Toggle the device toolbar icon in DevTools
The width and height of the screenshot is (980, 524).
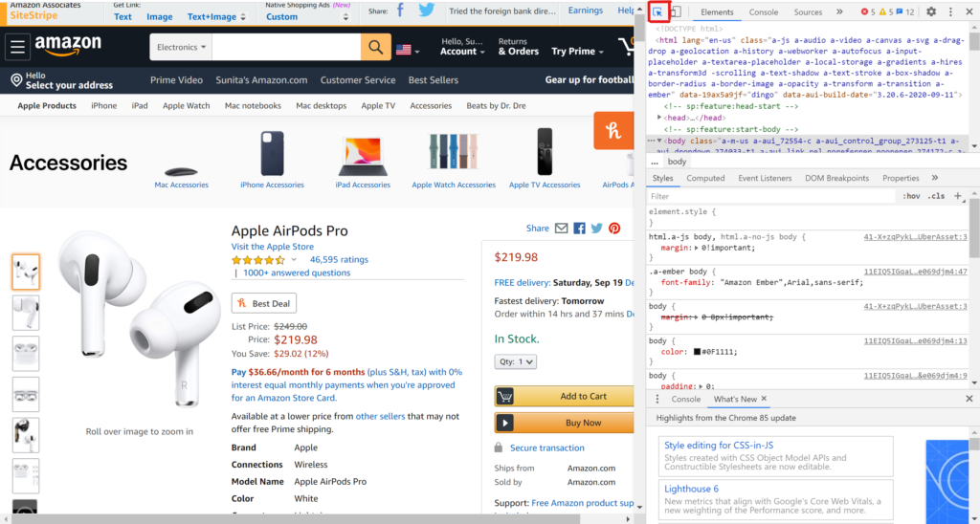tap(676, 11)
